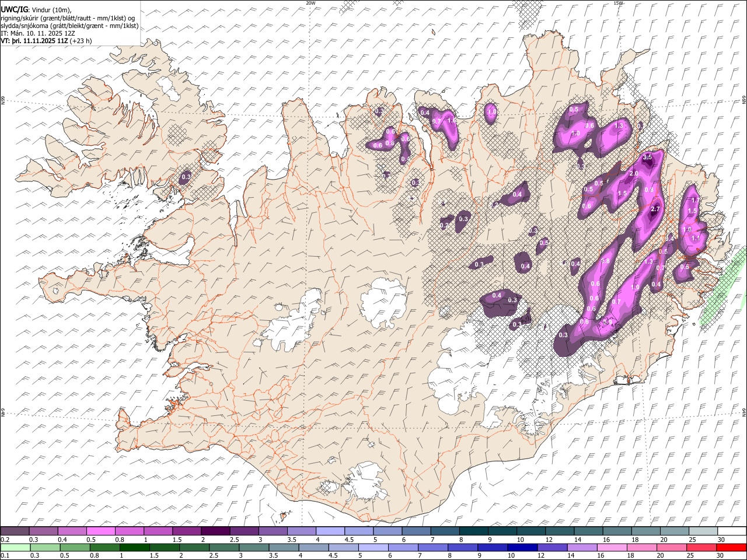Click the legend label 0.2 under top row

5,539
